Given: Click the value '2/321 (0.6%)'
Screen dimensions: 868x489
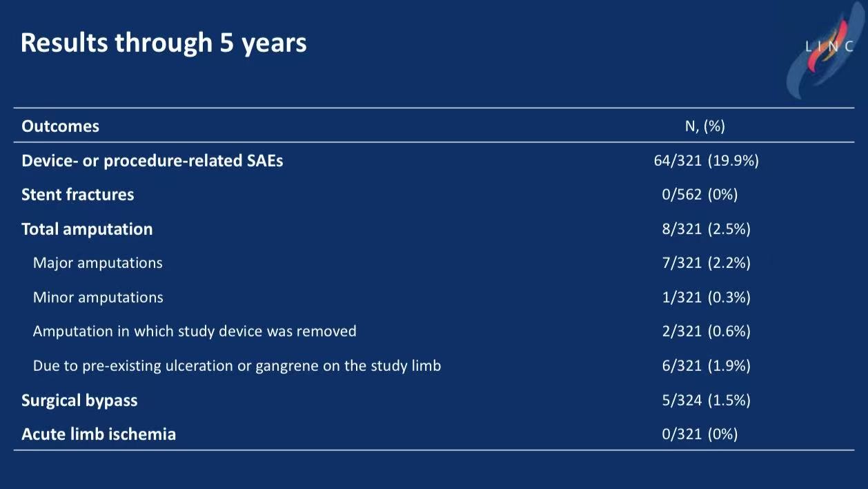Looking at the screenshot, I should (706, 332).
